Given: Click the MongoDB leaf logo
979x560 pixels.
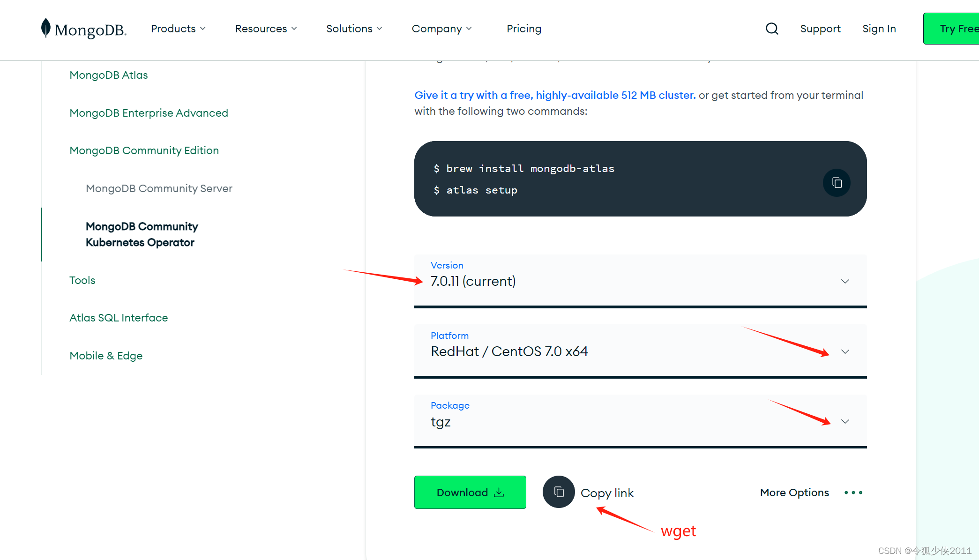Looking at the screenshot, I should [x=45, y=28].
